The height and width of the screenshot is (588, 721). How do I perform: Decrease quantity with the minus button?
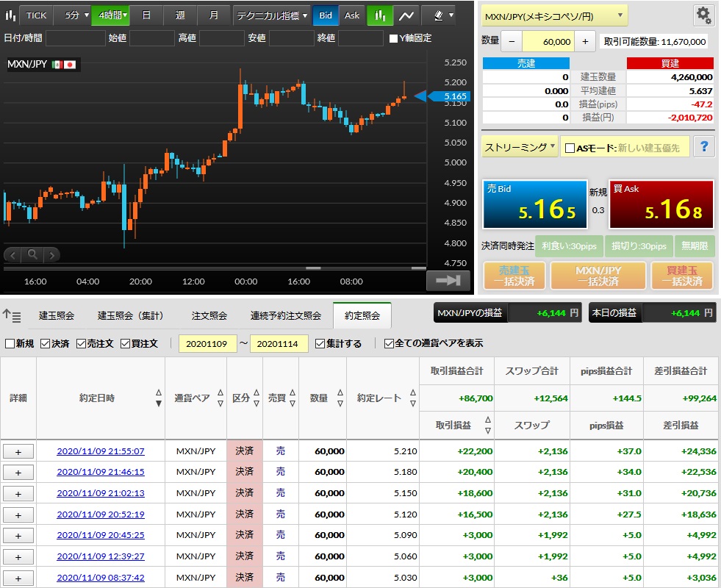pyautogui.click(x=512, y=41)
